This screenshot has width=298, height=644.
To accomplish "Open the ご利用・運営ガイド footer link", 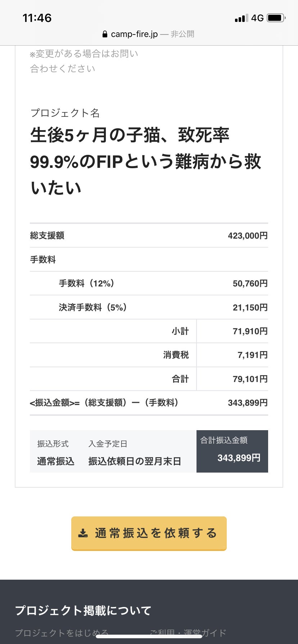I will point(188,632).
